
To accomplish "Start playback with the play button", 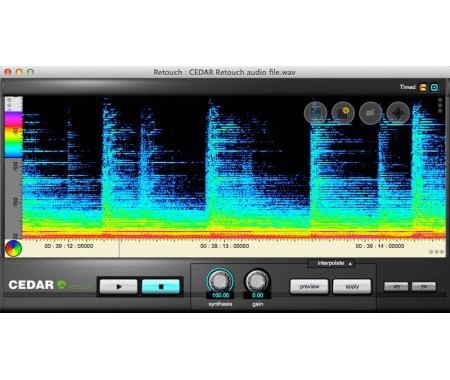I will [119, 286].
